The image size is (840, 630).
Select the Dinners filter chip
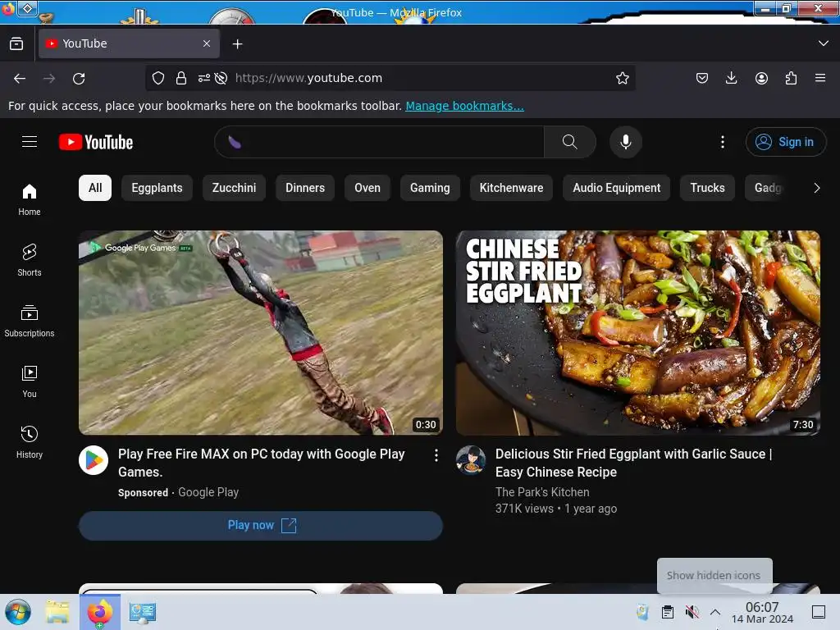[x=305, y=188]
